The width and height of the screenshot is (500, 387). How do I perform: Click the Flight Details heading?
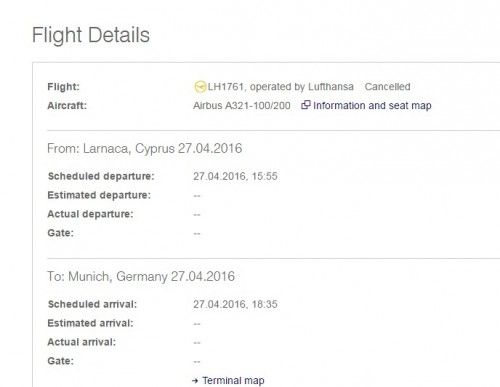point(91,35)
